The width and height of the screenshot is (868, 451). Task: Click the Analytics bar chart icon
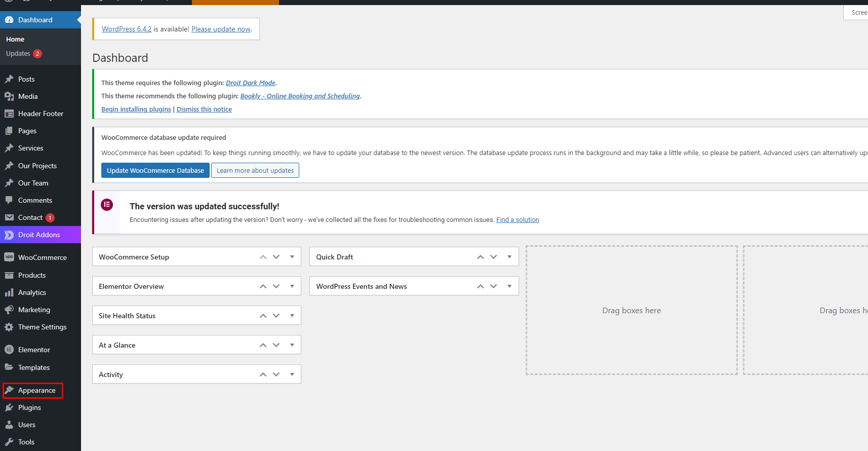(x=9, y=292)
